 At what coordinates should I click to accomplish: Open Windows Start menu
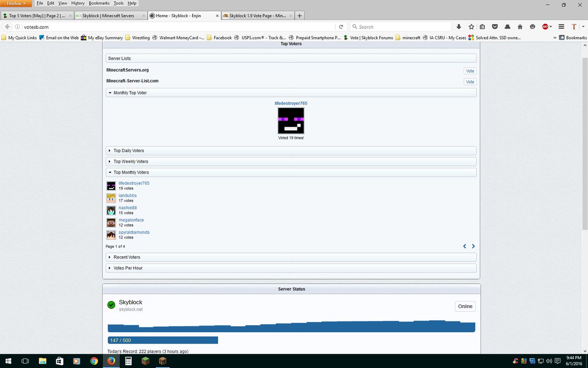pos(8,361)
